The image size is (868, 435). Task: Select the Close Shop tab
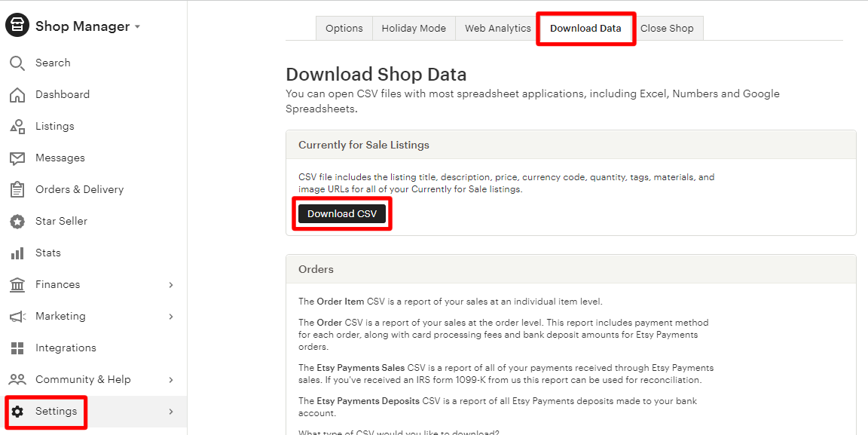pos(667,29)
